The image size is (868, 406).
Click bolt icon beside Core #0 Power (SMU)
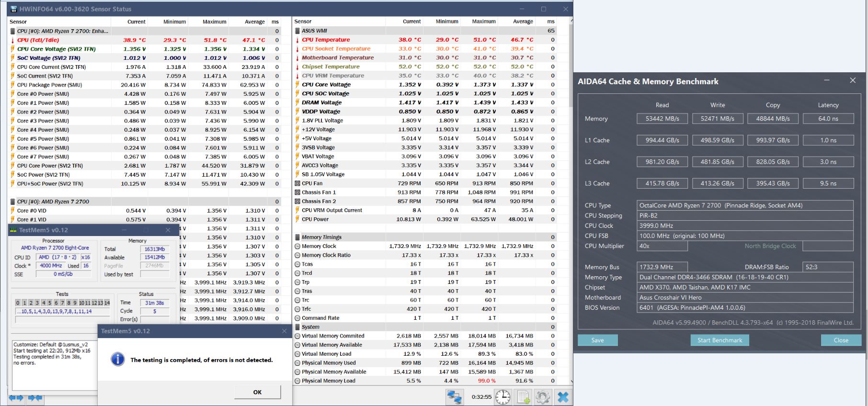pyautogui.click(x=13, y=94)
